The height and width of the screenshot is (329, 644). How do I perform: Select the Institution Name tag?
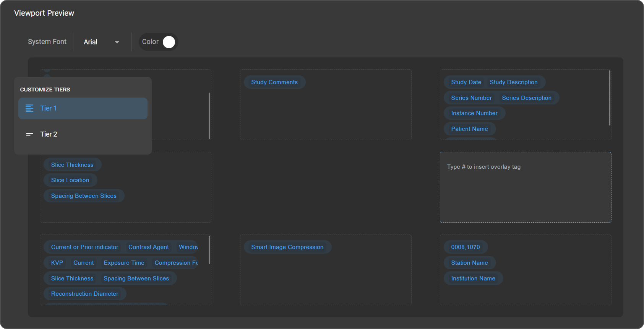coord(473,279)
